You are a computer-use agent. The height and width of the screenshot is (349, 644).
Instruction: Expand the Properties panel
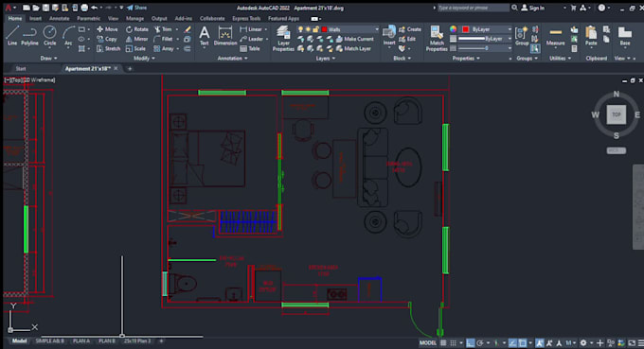click(x=466, y=59)
